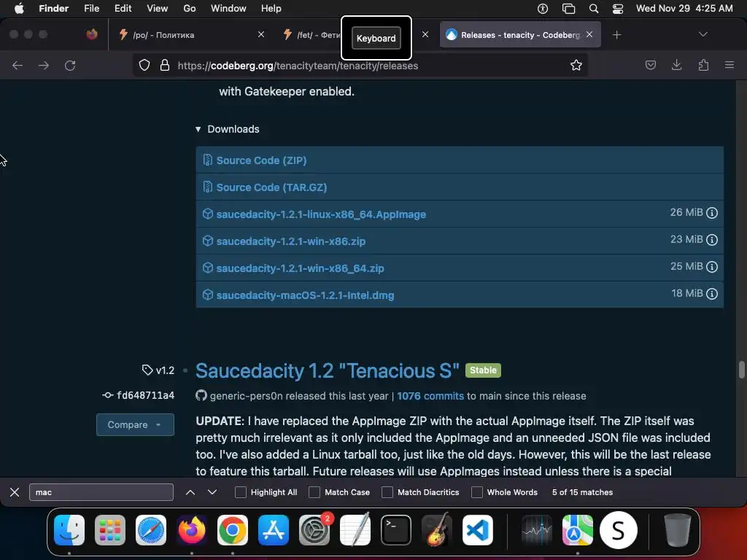Show info for the win-x86_64.zip download
The height and width of the screenshot is (560, 747).
(x=712, y=267)
